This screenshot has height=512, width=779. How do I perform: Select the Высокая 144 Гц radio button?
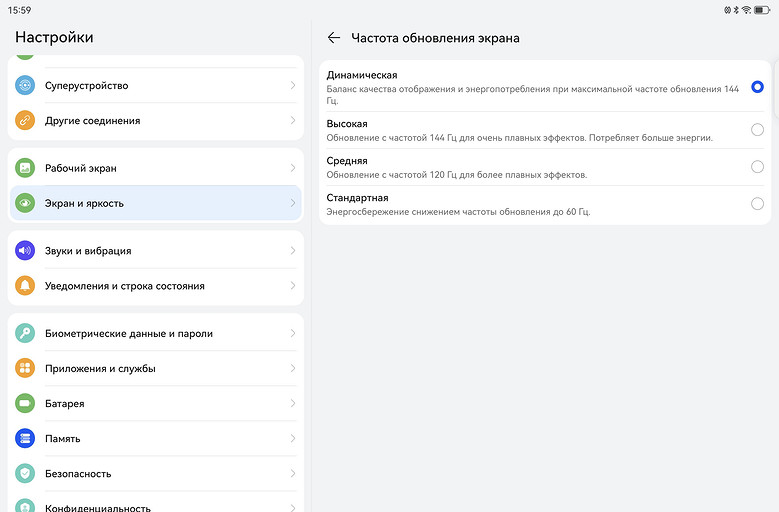coord(757,130)
